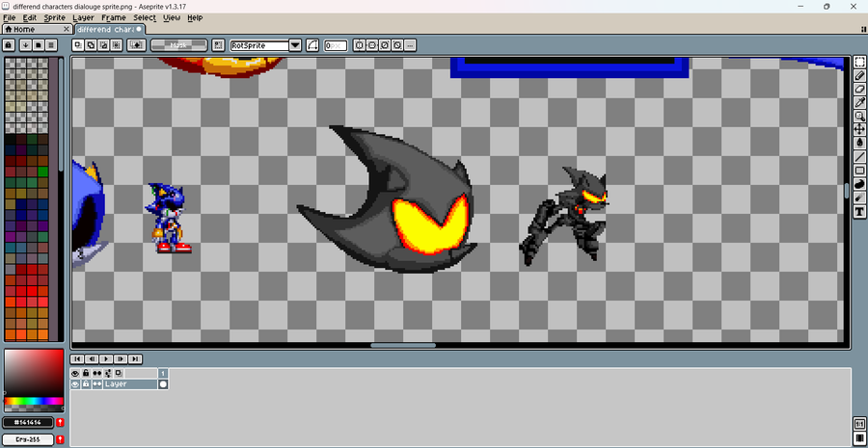
Task: Click the rainbow hue slider
Action: 34,401
